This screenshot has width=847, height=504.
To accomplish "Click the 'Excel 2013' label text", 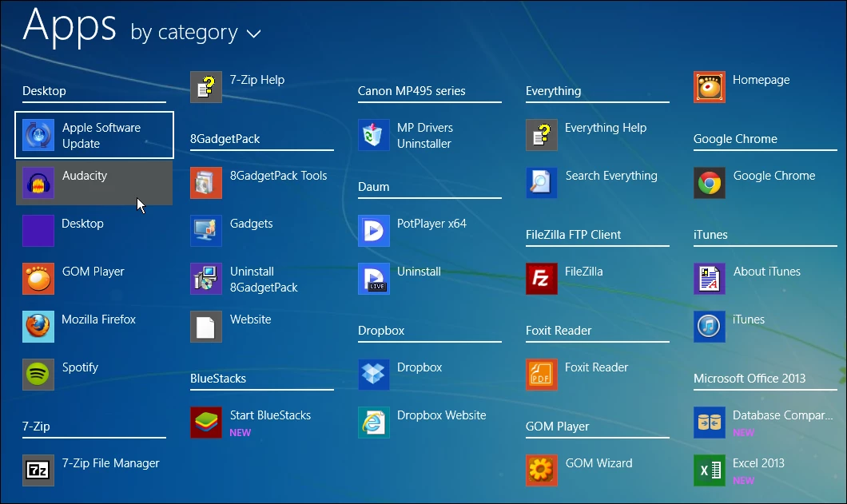I will click(759, 463).
